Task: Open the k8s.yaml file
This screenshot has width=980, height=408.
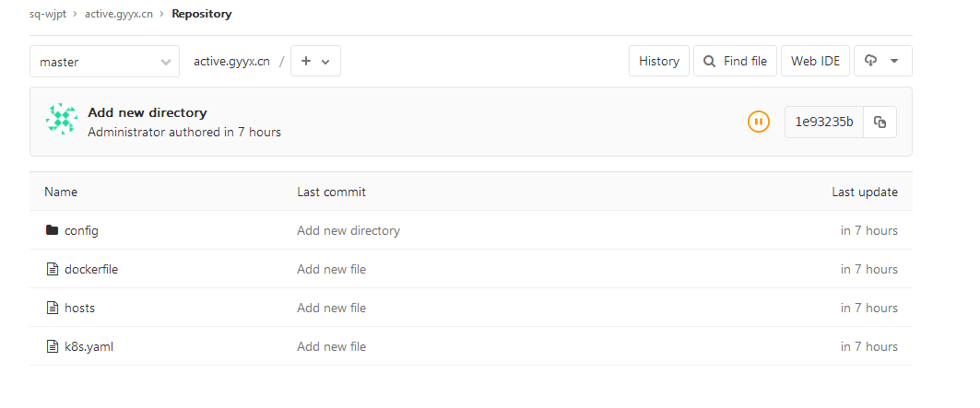Action: (89, 346)
